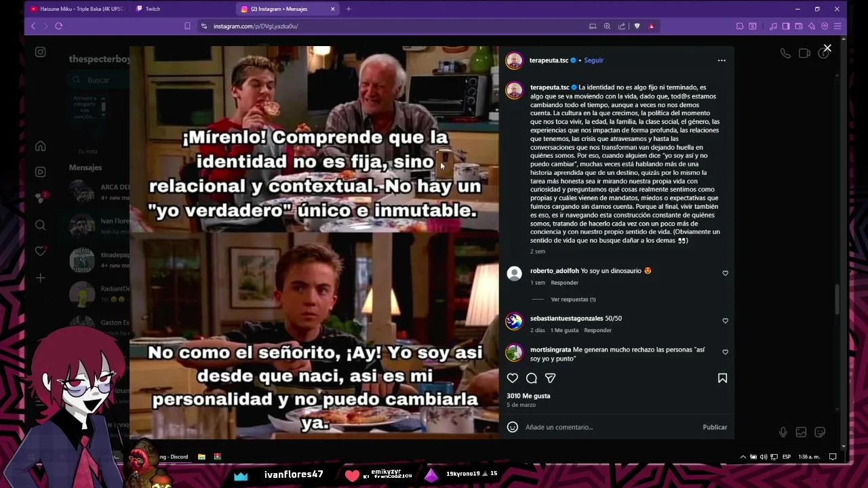Open the post options three-dot menu

click(x=722, y=60)
